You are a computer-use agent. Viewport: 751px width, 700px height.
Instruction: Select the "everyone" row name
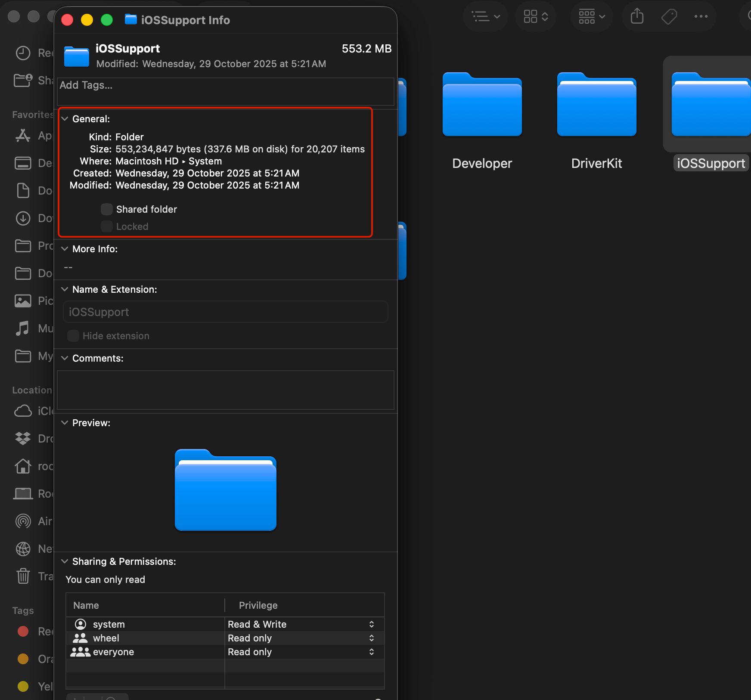click(114, 652)
